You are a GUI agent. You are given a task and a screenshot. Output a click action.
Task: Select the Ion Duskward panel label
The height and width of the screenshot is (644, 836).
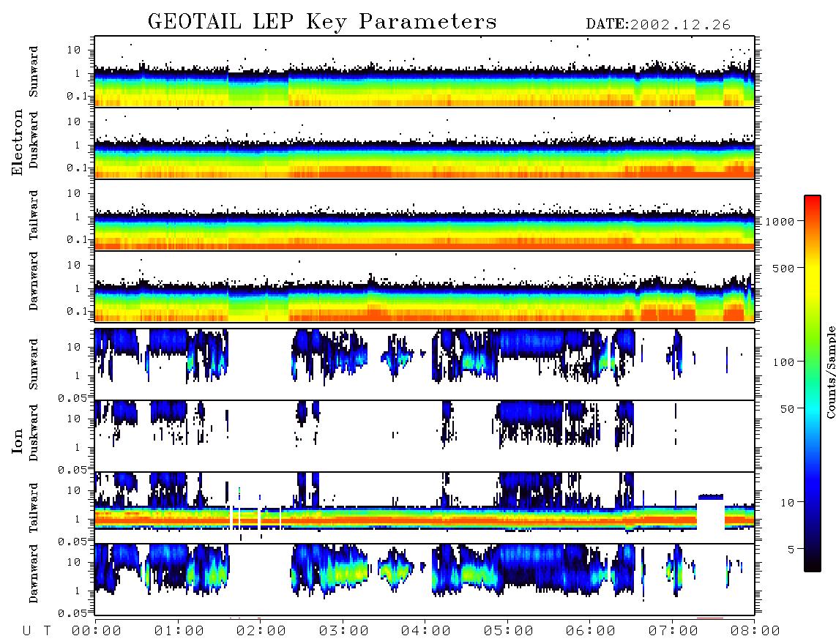34,433
